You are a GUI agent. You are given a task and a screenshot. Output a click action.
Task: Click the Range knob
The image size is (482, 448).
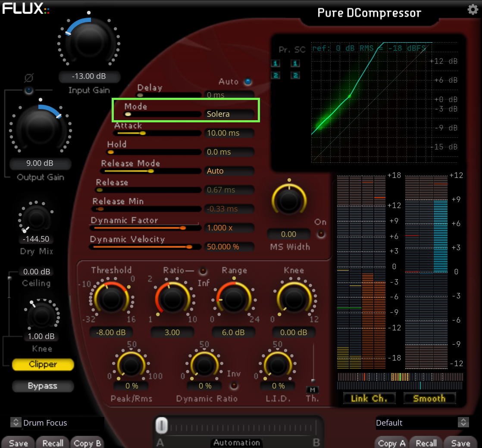pos(234,299)
